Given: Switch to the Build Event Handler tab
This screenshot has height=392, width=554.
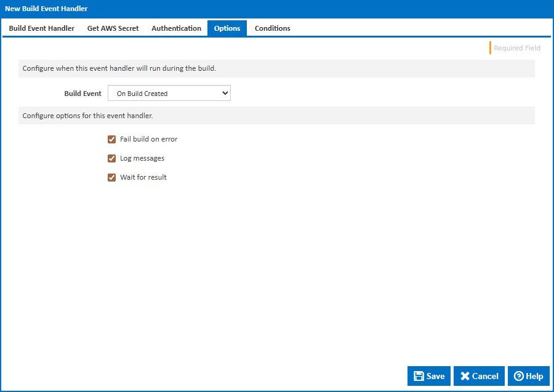Looking at the screenshot, I should tap(42, 28).
